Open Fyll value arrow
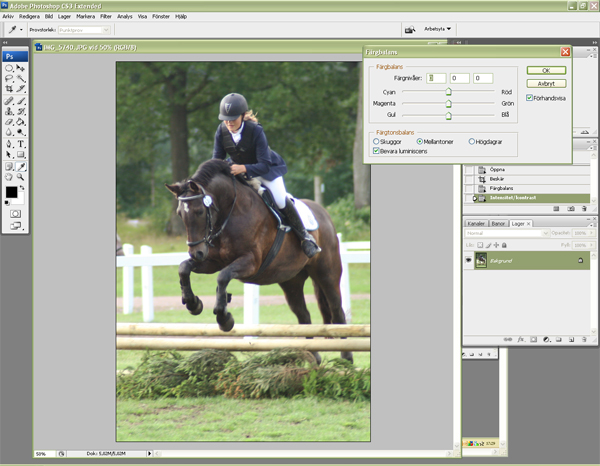Viewport: 600px width, 466px height. (x=591, y=245)
